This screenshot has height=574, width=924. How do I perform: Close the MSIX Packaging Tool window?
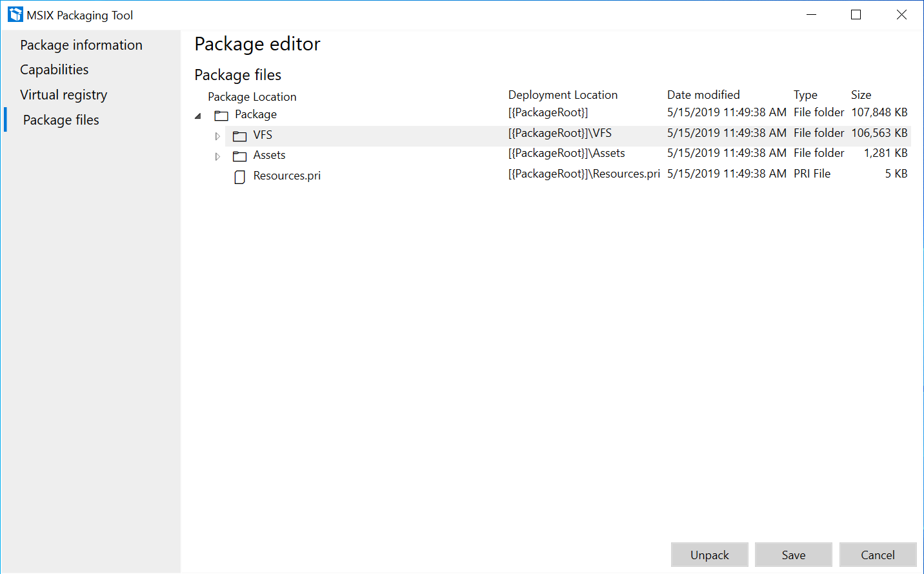point(901,14)
